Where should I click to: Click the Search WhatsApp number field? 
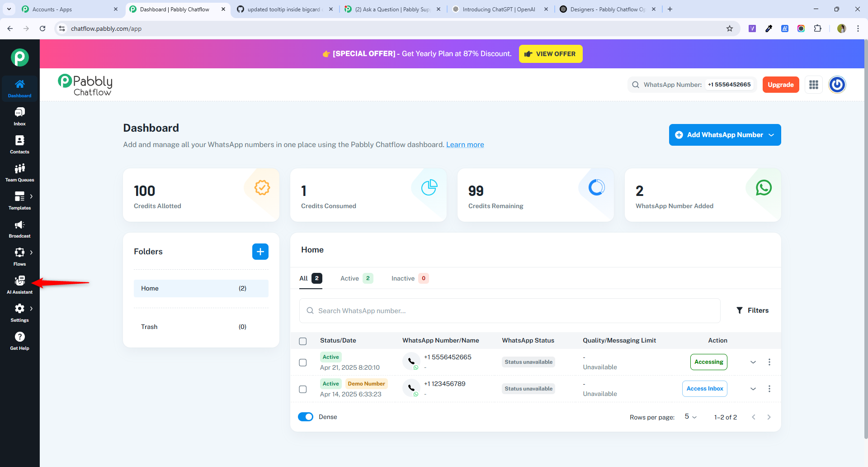pos(509,311)
